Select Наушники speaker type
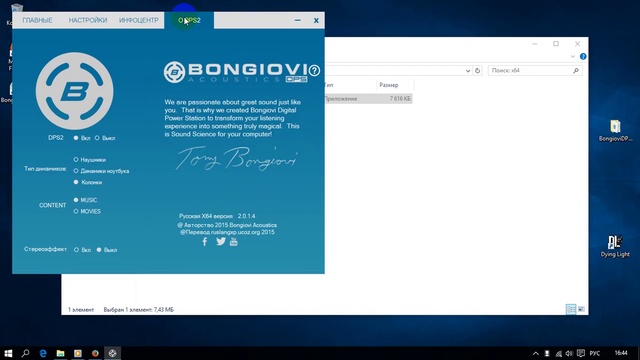 click(76, 160)
